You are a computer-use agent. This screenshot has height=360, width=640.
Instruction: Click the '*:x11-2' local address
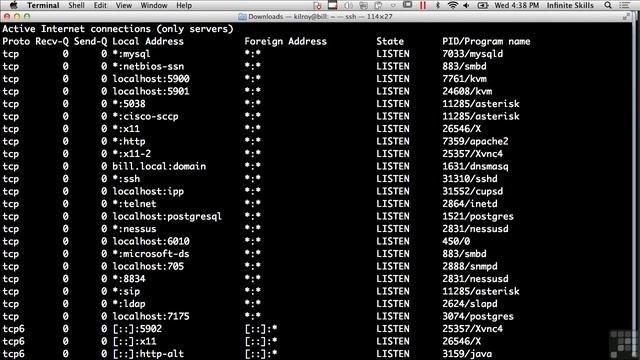click(132, 154)
